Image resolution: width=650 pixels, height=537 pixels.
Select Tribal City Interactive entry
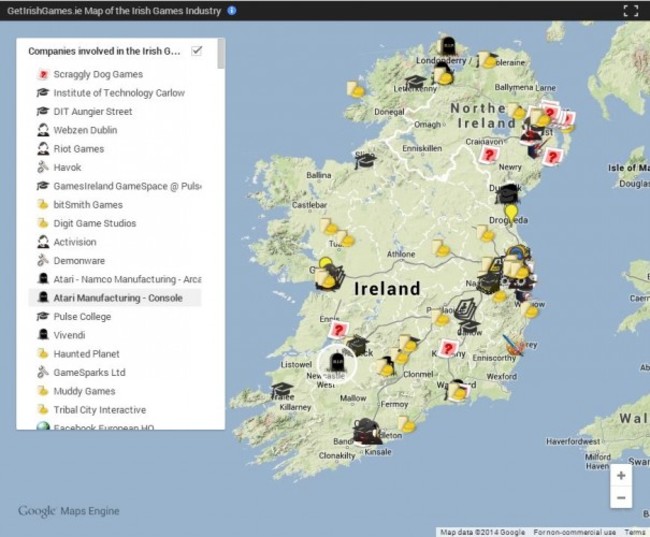tap(99, 410)
